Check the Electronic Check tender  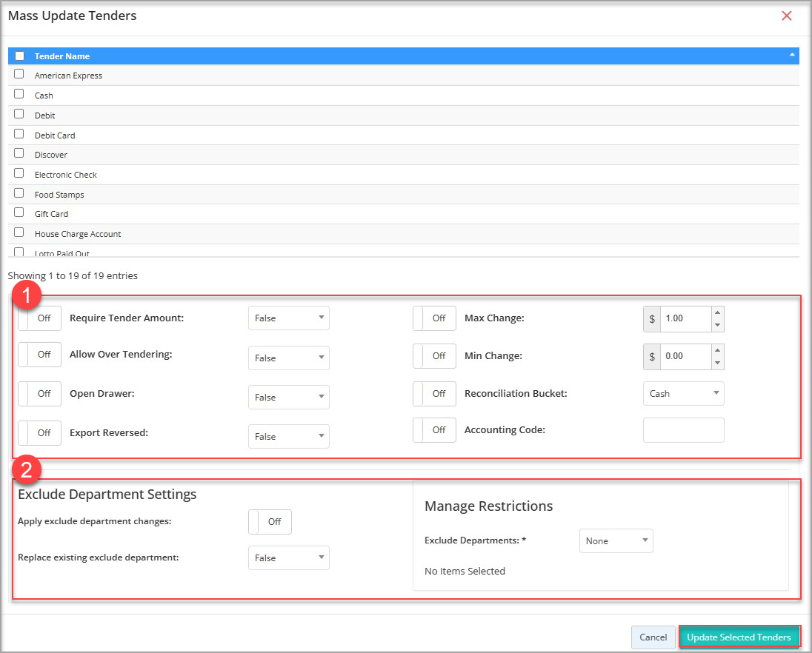[19, 173]
